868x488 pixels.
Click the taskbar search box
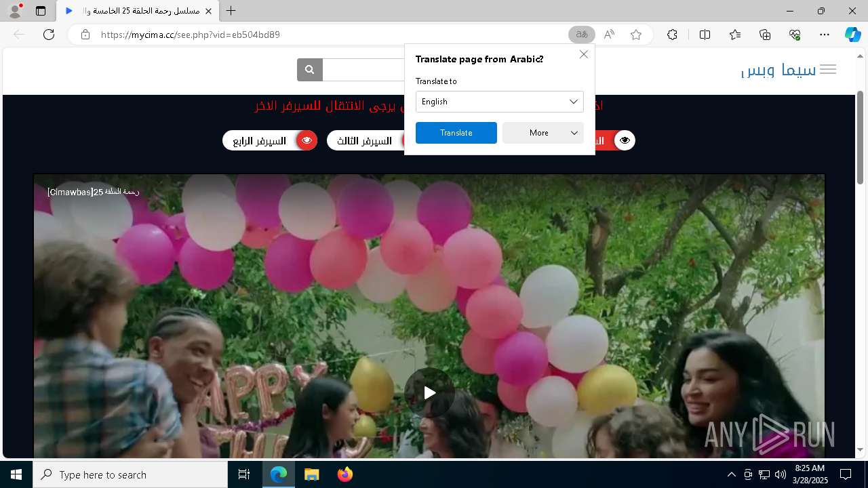click(130, 474)
